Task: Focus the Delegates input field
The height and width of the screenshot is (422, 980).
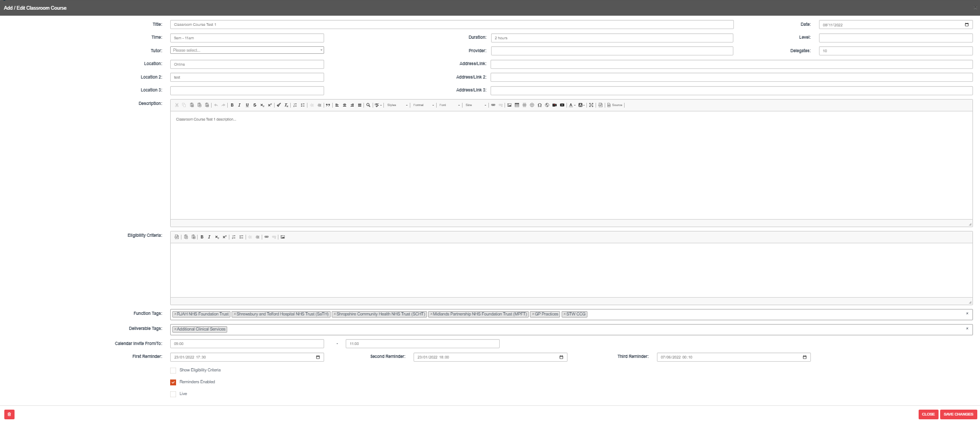Action: (x=896, y=51)
